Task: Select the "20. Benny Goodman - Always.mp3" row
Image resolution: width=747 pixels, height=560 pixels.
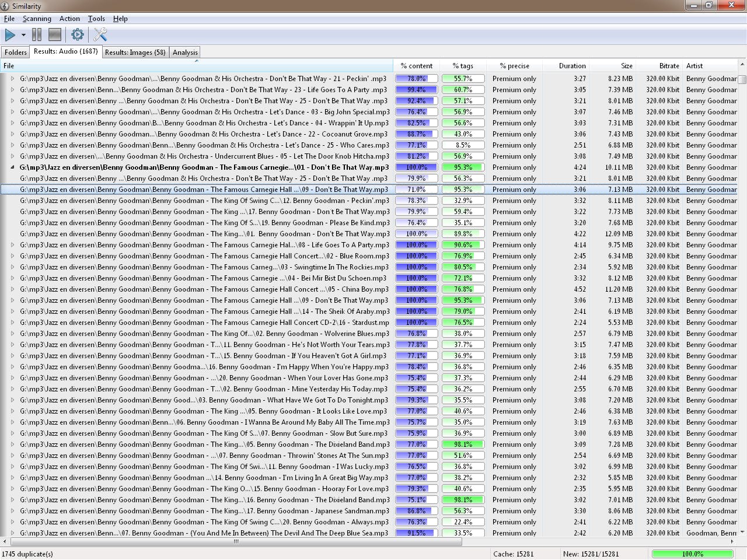Action: tap(369, 522)
